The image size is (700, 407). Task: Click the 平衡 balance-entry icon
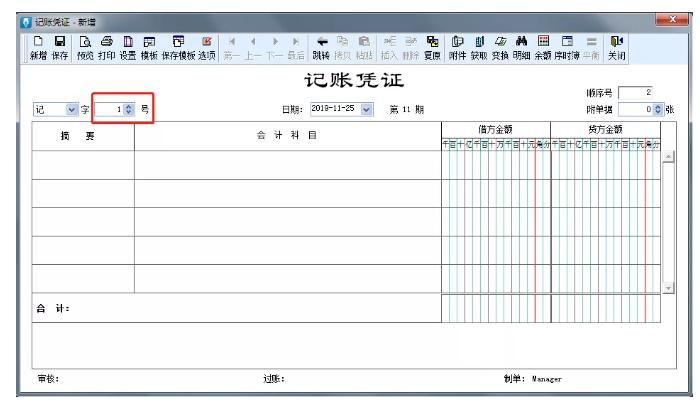tap(592, 48)
